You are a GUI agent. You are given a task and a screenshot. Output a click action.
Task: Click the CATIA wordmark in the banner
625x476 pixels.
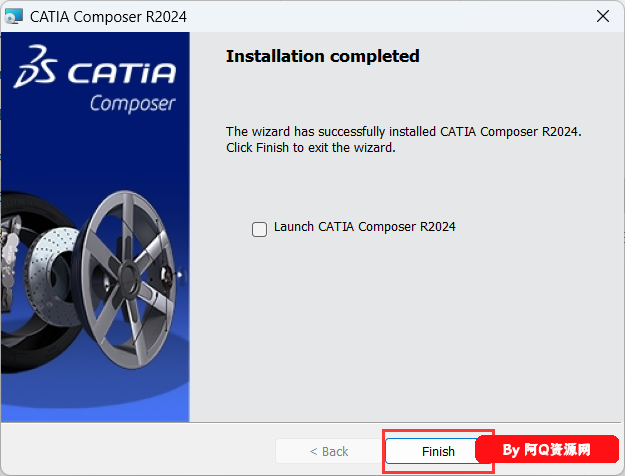click(122, 73)
